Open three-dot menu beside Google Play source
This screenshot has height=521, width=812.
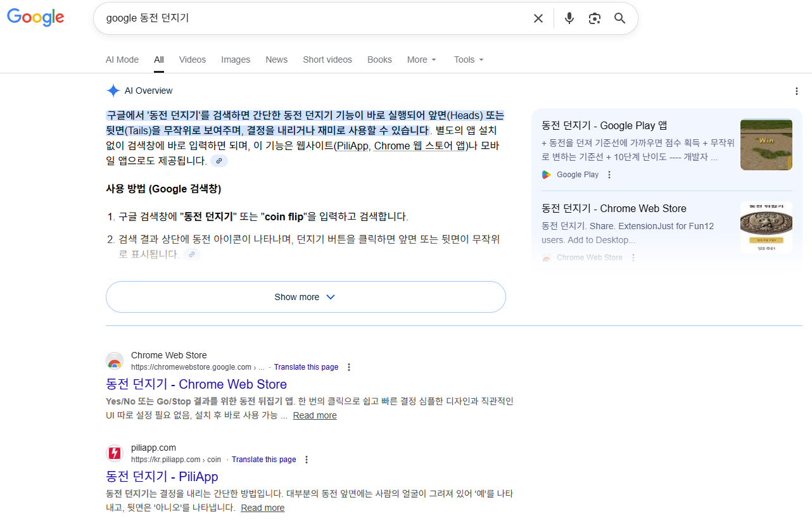pos(609,175)
